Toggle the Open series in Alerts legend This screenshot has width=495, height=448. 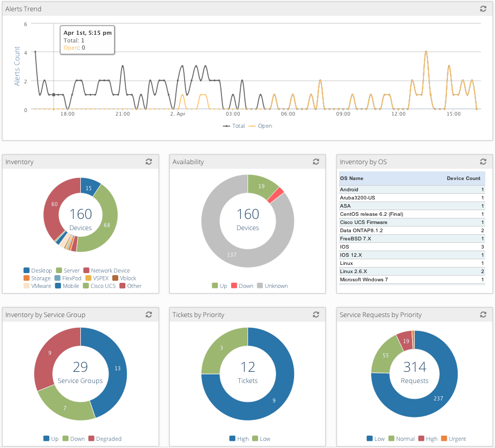pos(261,126)
